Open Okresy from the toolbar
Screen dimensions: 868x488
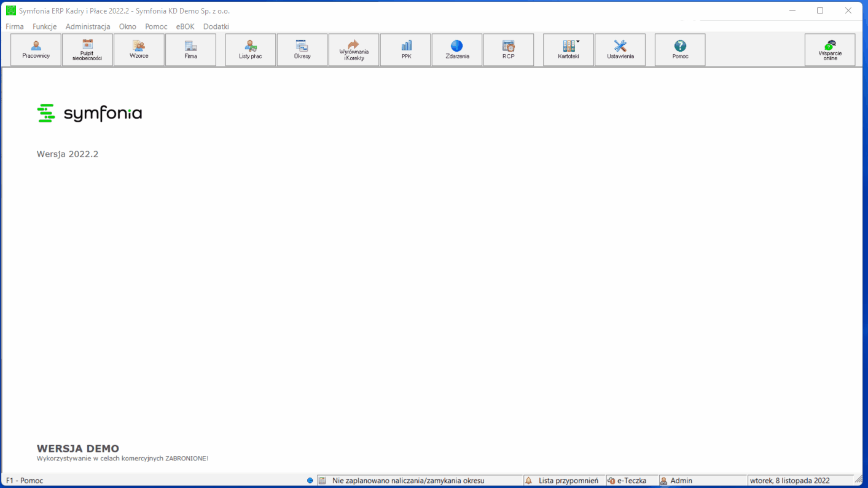click(302, 50)
